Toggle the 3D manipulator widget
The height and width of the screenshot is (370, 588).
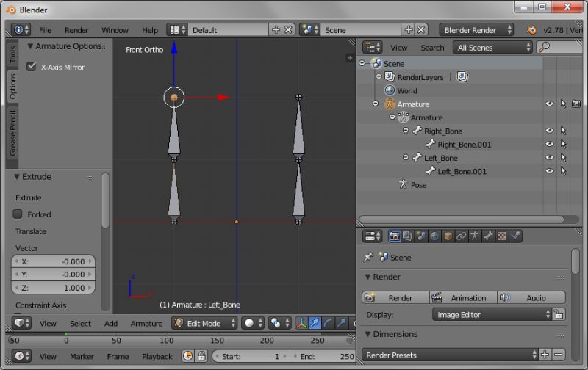pyautogui.click(x=301, y=323)
